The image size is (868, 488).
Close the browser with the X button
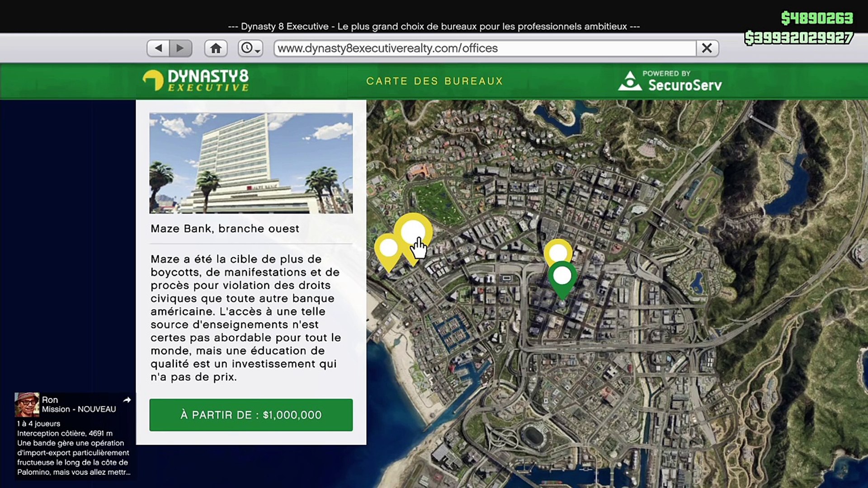(707, 48)
